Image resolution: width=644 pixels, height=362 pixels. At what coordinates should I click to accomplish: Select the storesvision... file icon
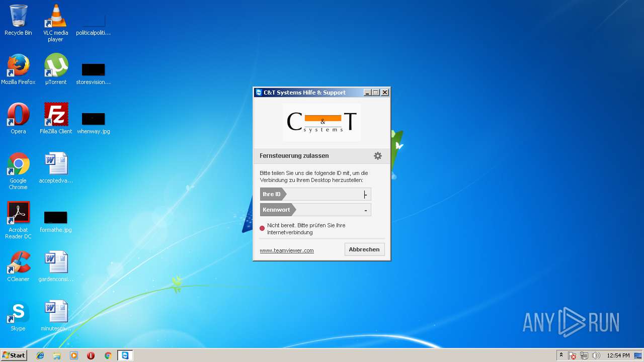(93, 73)
